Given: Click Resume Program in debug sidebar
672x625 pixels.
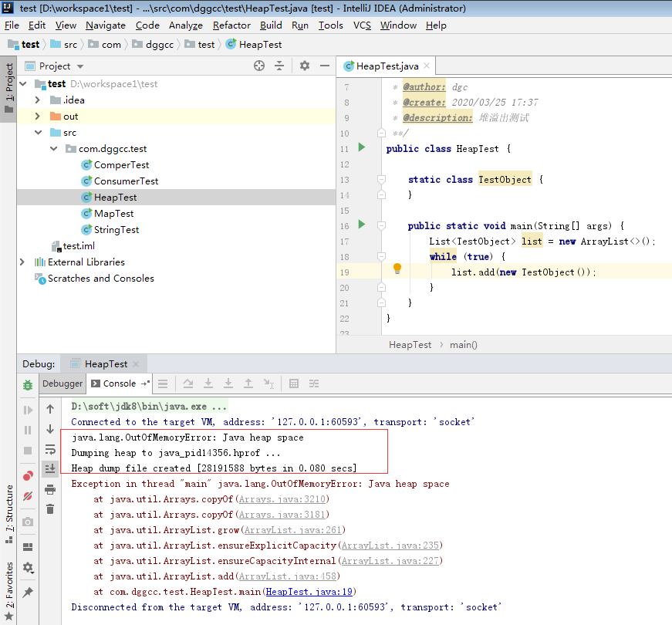Looking at the screenshot, I should click(28, 410).
